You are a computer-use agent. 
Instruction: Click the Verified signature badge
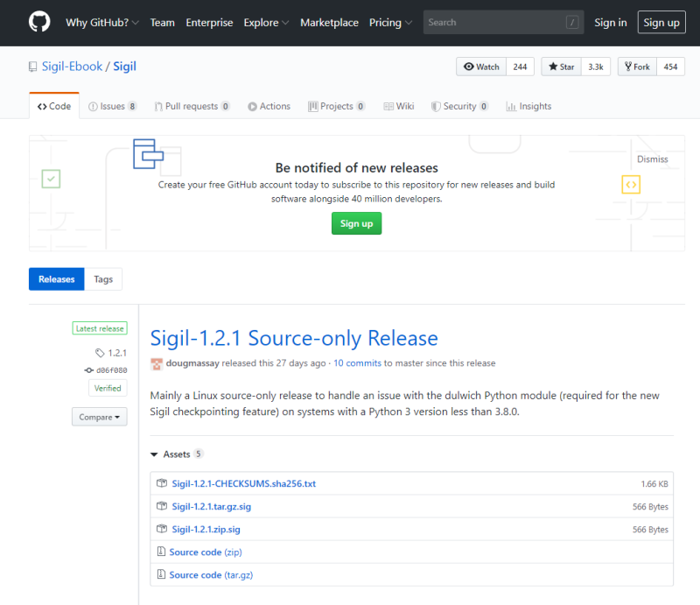[x=108, y=388]
